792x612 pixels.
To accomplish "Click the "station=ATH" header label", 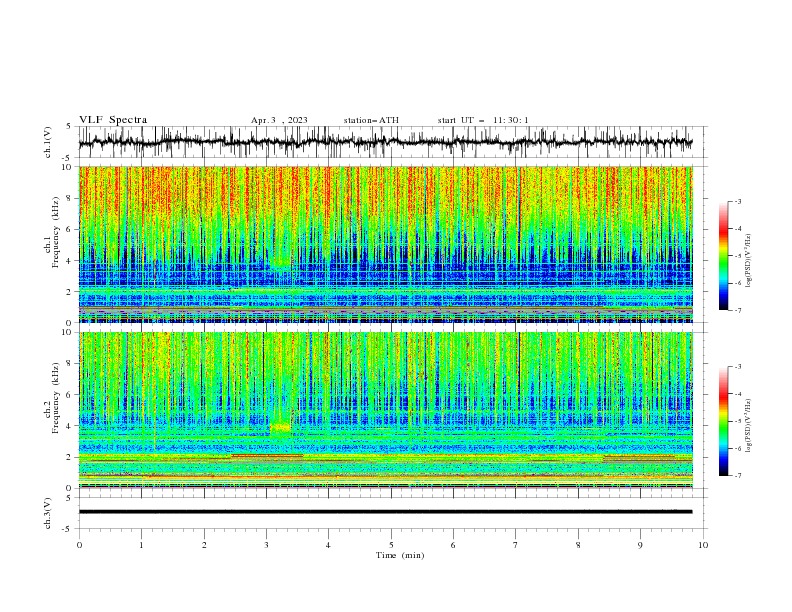I will click(371, 120).
